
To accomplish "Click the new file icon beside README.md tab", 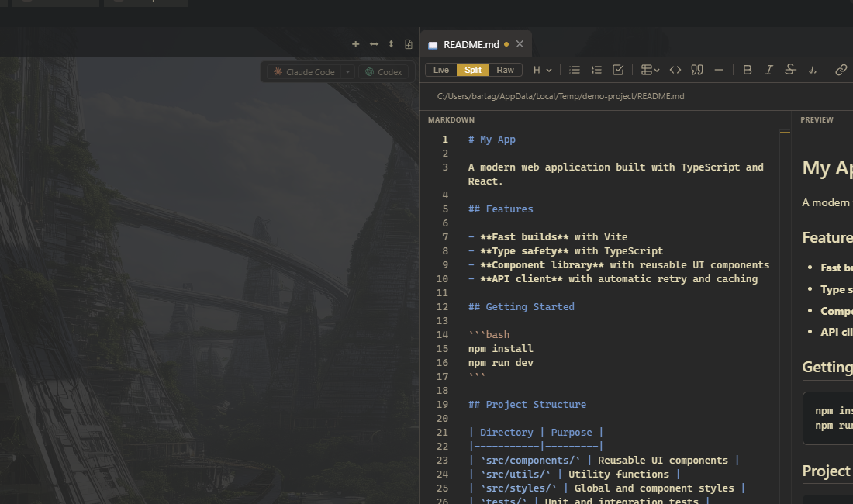I will tap(409, 44).
